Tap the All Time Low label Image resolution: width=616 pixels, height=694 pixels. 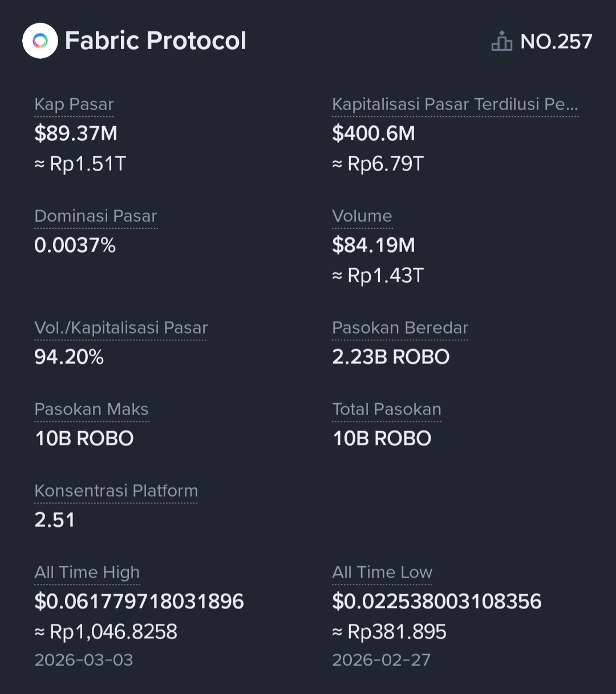(x=382, y=573)
